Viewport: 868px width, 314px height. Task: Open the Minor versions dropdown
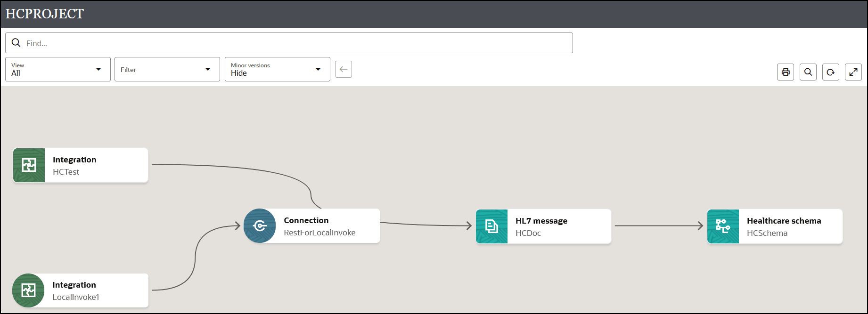tap(278, 69)
